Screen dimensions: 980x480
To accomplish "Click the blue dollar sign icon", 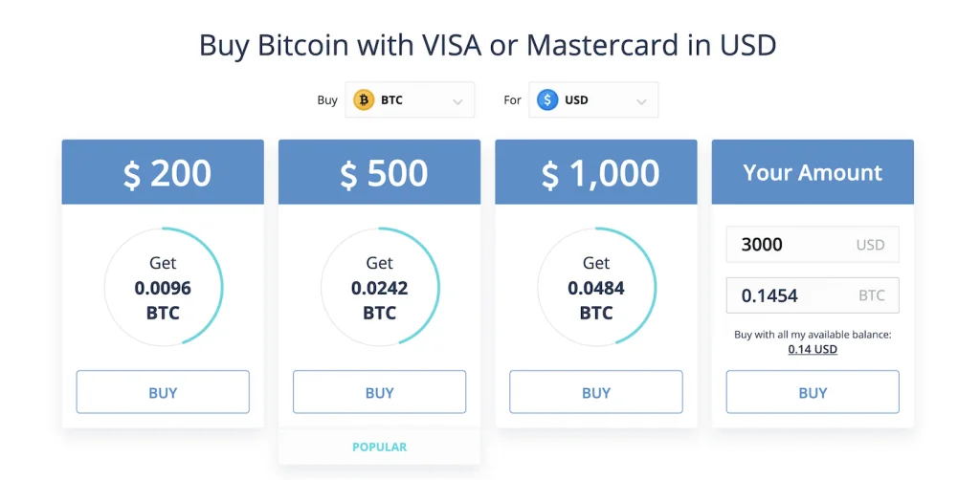I will [x=547, y=99].
